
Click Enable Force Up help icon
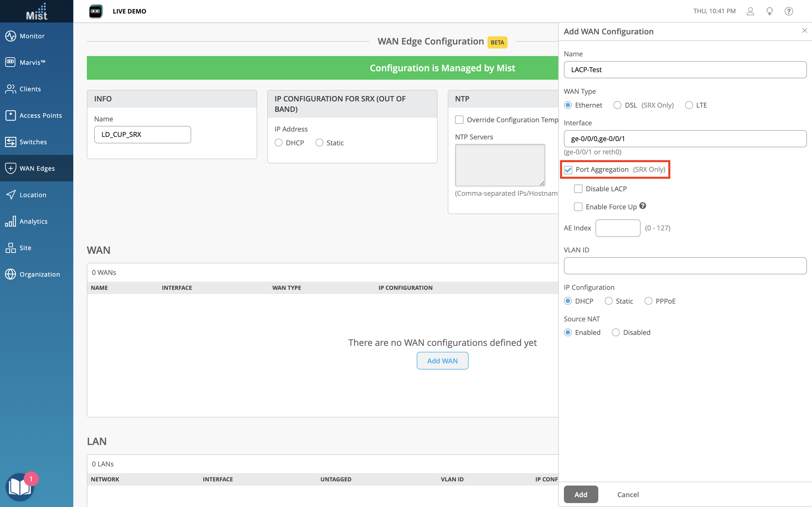tap(643, 206)
